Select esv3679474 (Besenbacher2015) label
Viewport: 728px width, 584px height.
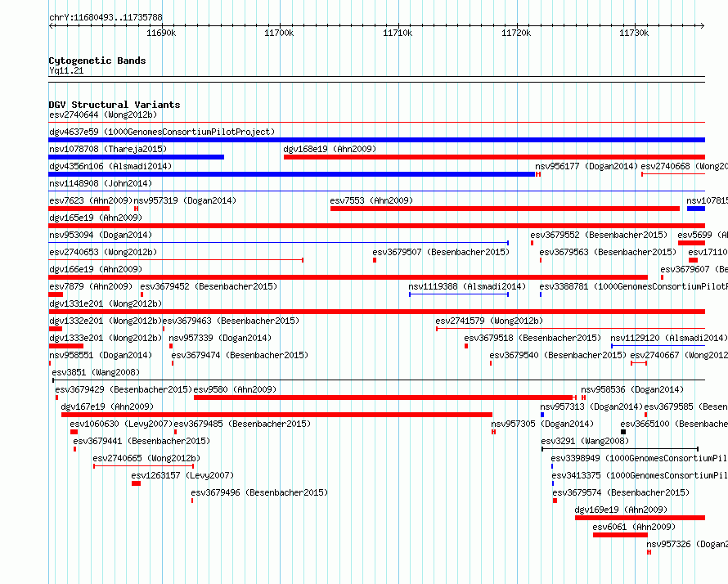240,355
